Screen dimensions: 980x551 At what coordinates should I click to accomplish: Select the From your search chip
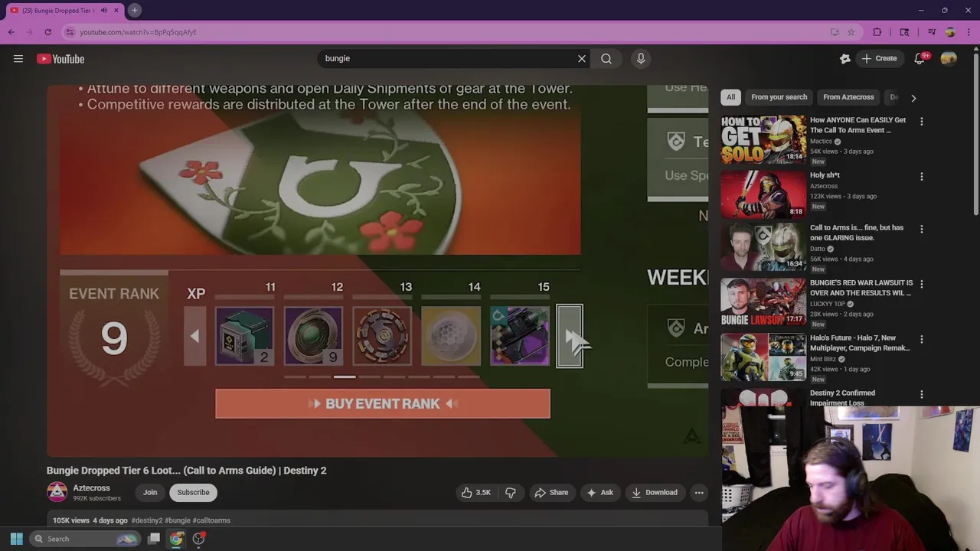point(779,97)
